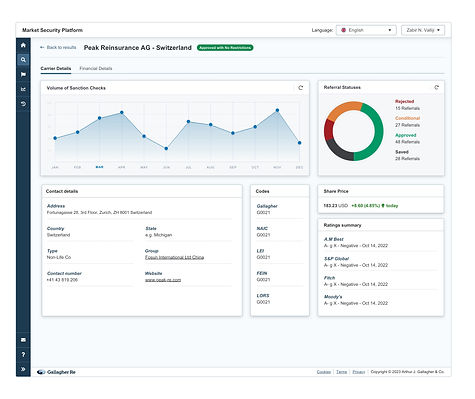The image size is (475, 399).
Task: Open the help question mark icon
Action: point(23,355)
